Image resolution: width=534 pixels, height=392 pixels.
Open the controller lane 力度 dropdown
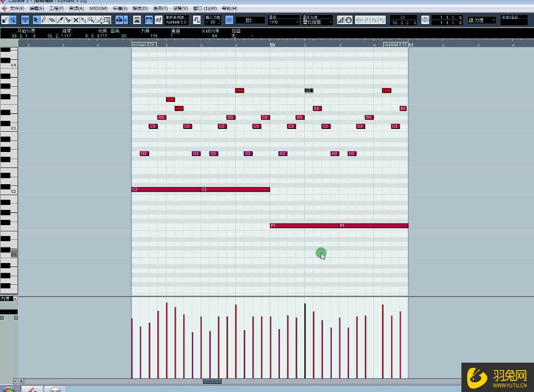(9, 299)
